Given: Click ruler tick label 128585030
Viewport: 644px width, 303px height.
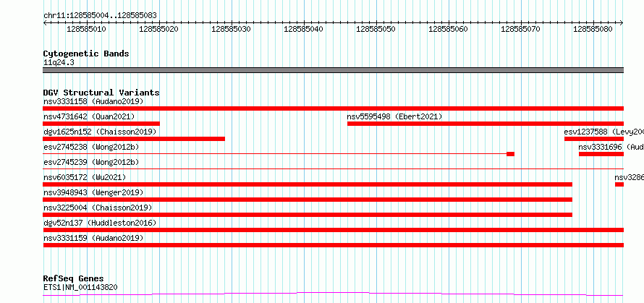Looking at the screenshot, I should coord(231,29).
